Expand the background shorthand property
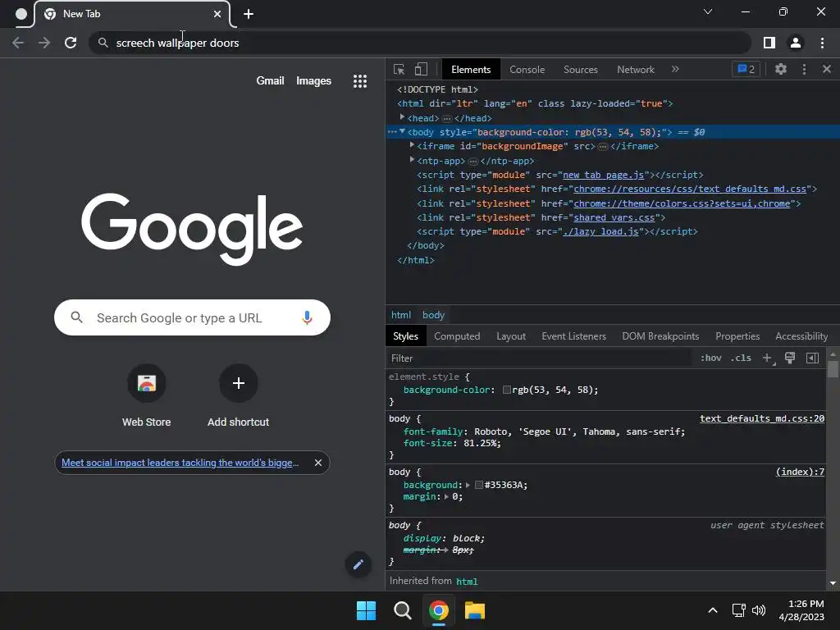This screenshot has height=630, width=840. point(468,485)
